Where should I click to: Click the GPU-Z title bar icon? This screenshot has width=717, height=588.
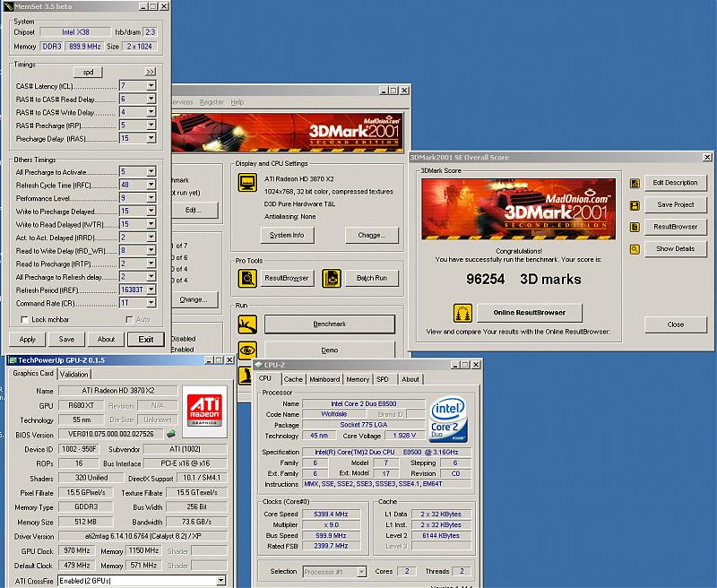(x=13, y=360)
